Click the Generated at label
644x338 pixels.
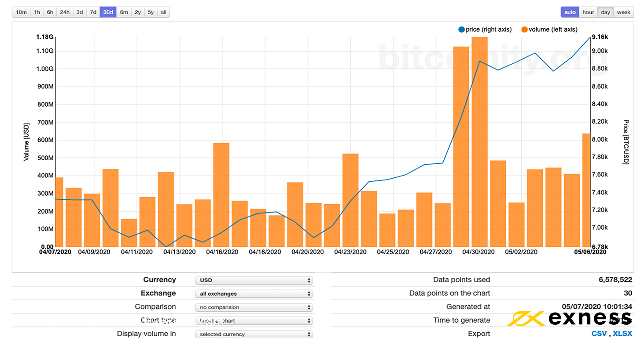coord(468,307)
